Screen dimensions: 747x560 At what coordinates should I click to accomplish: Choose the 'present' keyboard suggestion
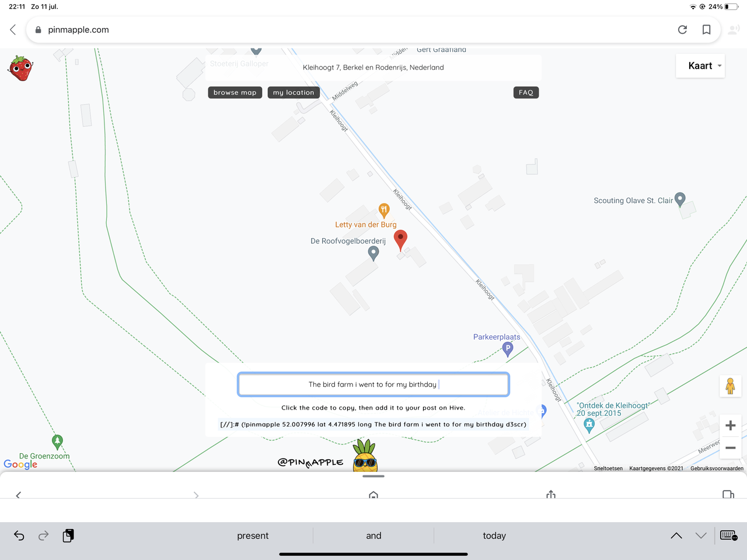click(x=253, y=535)
